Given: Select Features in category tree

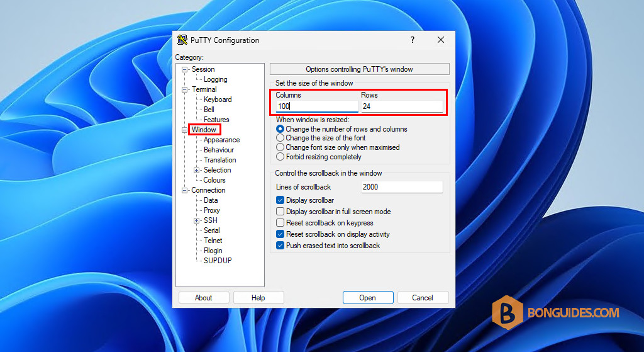Looking at the screenshot, I should click(216, 120).
